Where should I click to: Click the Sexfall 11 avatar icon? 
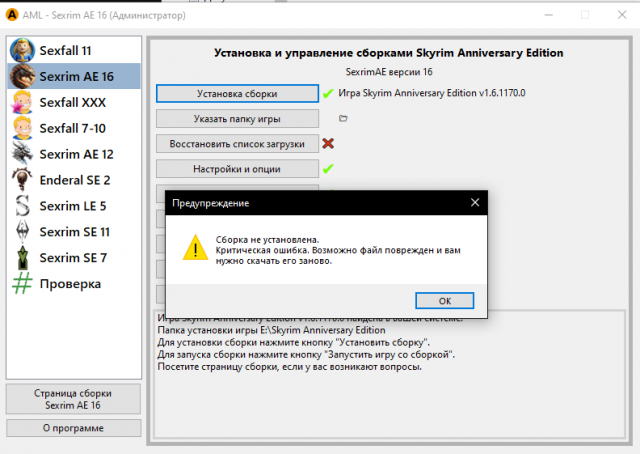pos(22,50)
